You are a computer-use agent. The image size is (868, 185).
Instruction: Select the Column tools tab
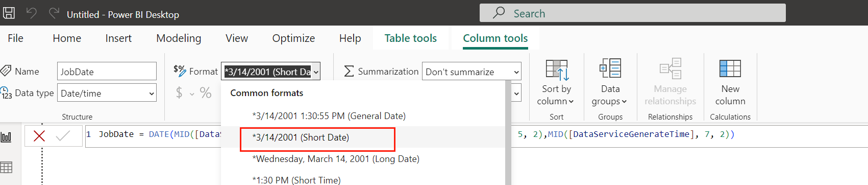pos(495,38)
